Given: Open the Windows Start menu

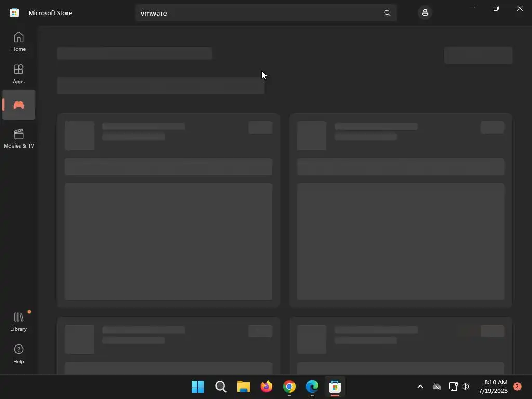Looking at the screenshot, I should pyautogui.click(x=197, y=387).
